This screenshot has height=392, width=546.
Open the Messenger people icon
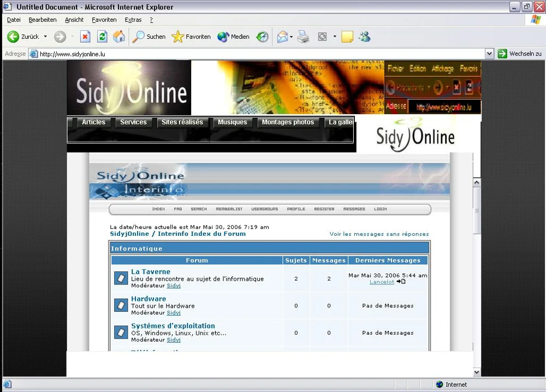point(365,37)
